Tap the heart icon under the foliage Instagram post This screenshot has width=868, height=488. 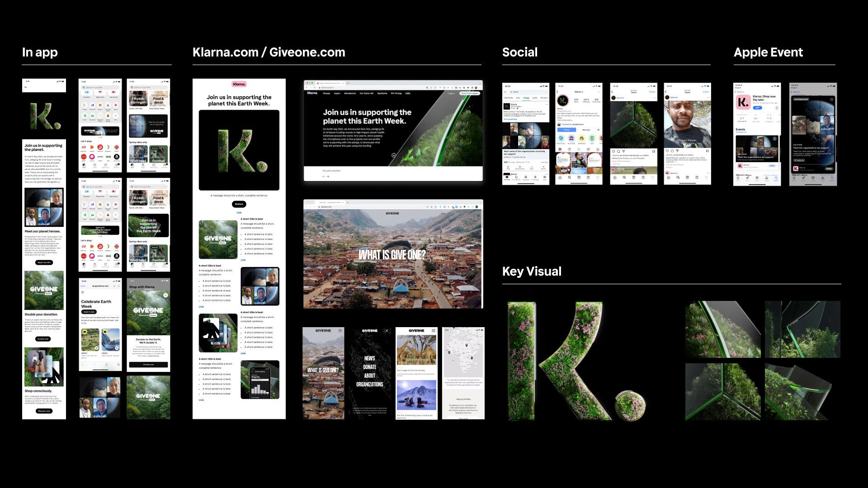(x=613, y=151)
